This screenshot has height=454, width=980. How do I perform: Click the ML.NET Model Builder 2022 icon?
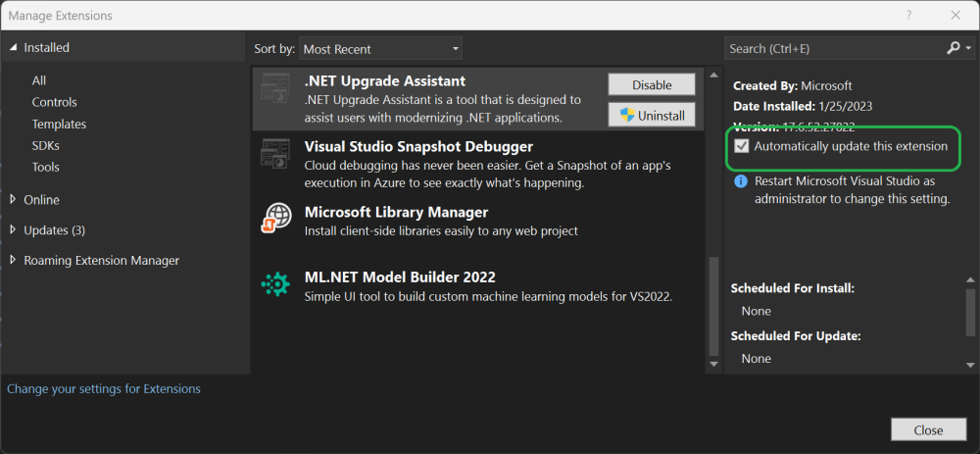click(x=275, y=284)
